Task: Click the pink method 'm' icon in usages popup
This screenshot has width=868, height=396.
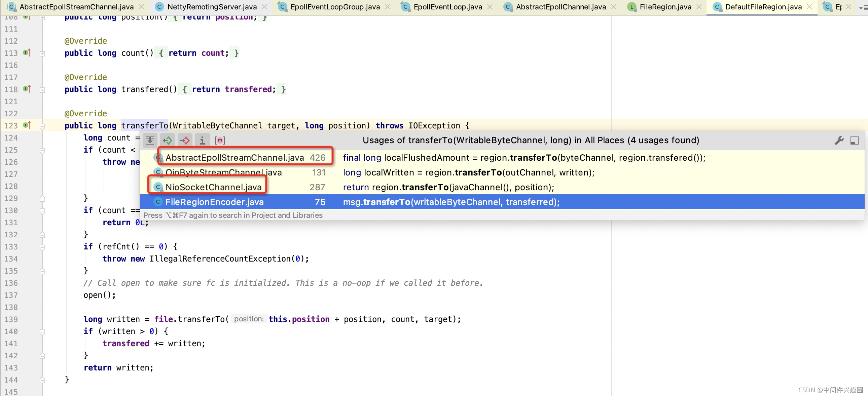Action: (220, 140)
